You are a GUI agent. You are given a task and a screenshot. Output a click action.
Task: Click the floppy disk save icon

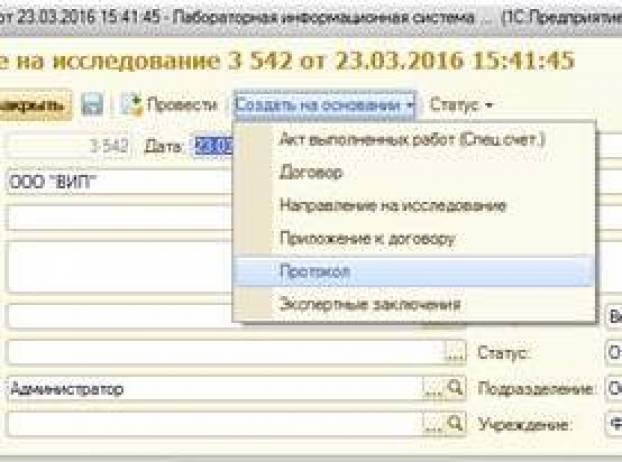pos(93,104)
